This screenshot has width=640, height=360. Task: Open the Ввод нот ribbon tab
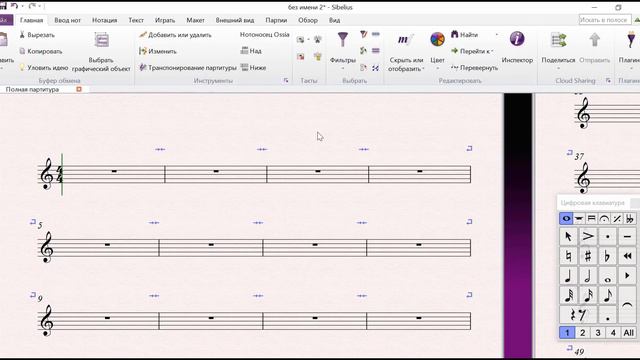(68, 20)
